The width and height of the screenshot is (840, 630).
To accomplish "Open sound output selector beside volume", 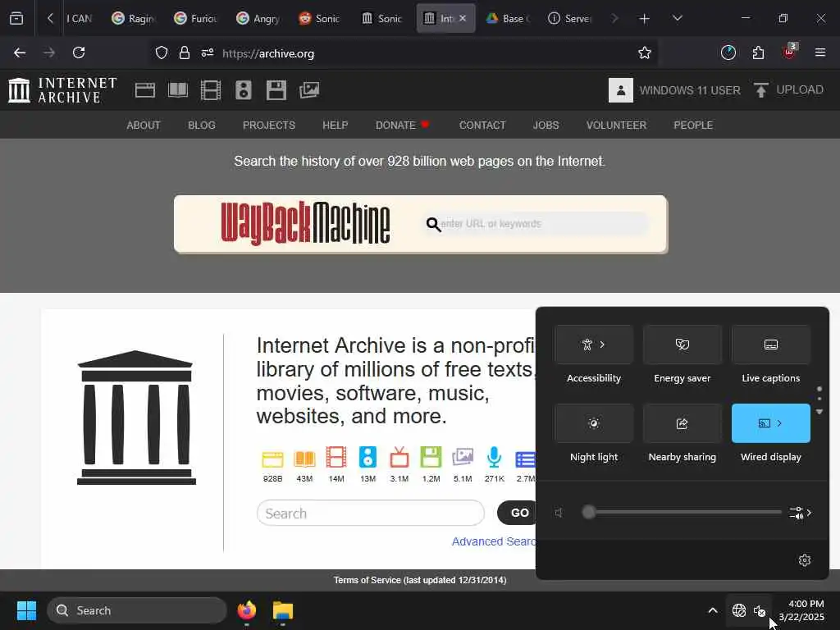I will pos(801,513).
